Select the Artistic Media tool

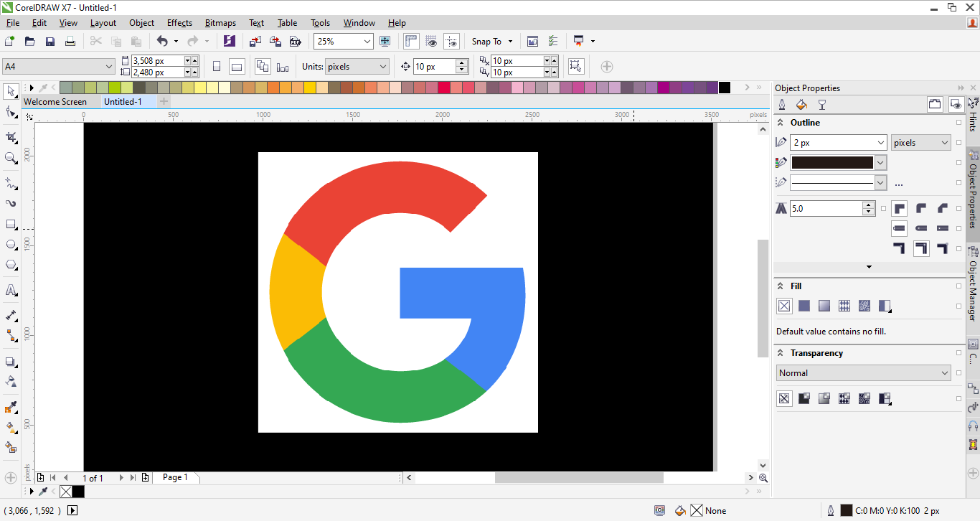tap(11, 204)
